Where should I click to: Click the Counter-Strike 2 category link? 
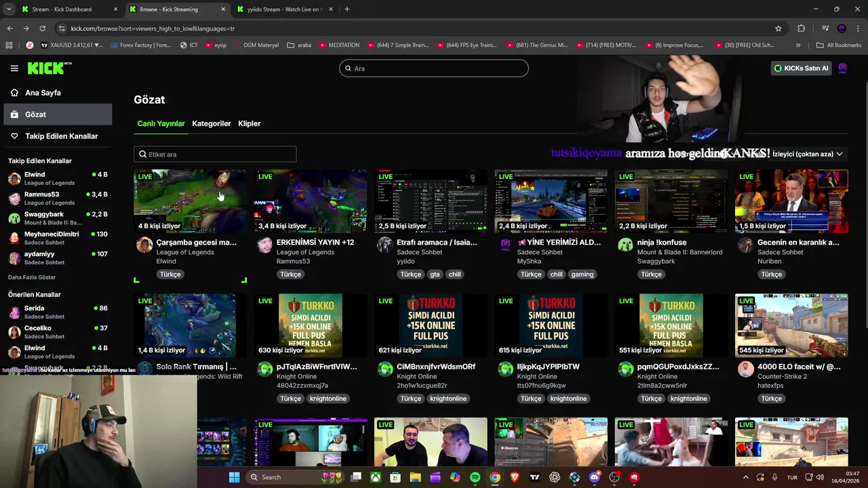[x=782, y=376]
